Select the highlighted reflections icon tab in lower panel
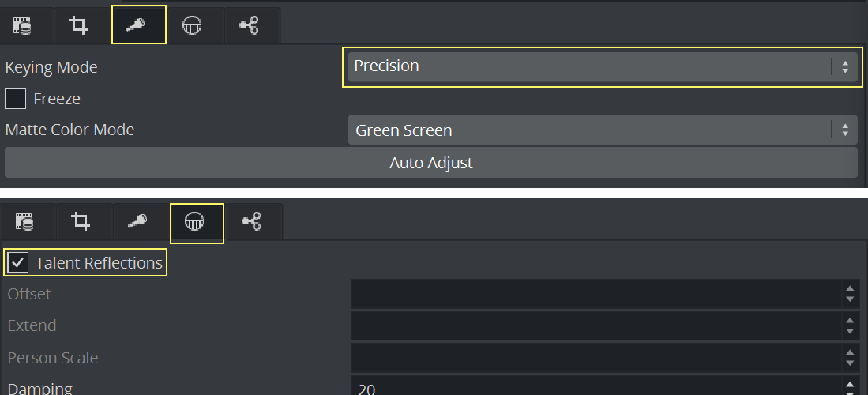 coord(197,223)
